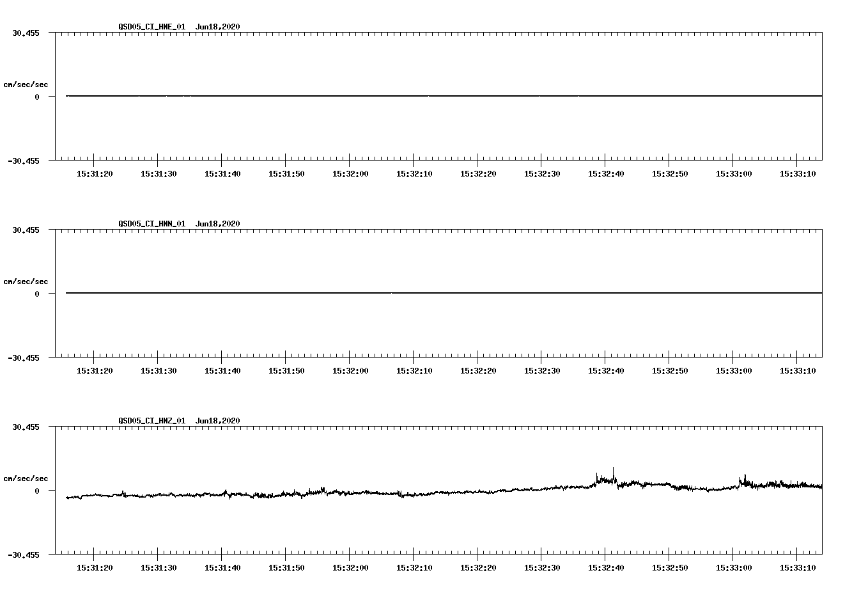Click the 15:32:40 time label under HNE plot
The width and height of the screenshot is (868, 591).
[x=606, y=173]
